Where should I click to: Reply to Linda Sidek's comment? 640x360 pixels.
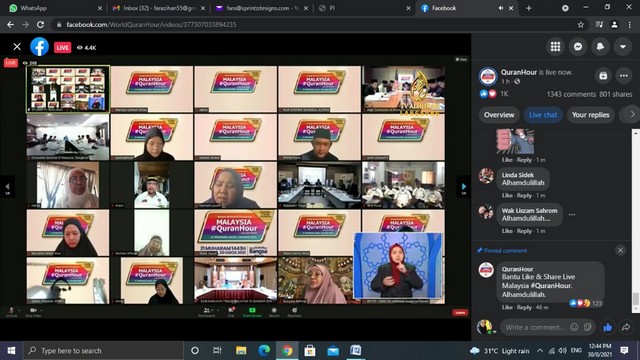click(x=524, y=196)
